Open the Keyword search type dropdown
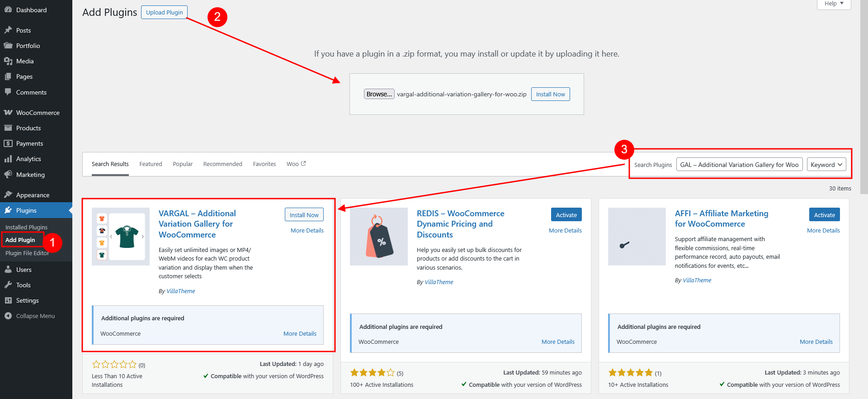 [x=826, y=165]
